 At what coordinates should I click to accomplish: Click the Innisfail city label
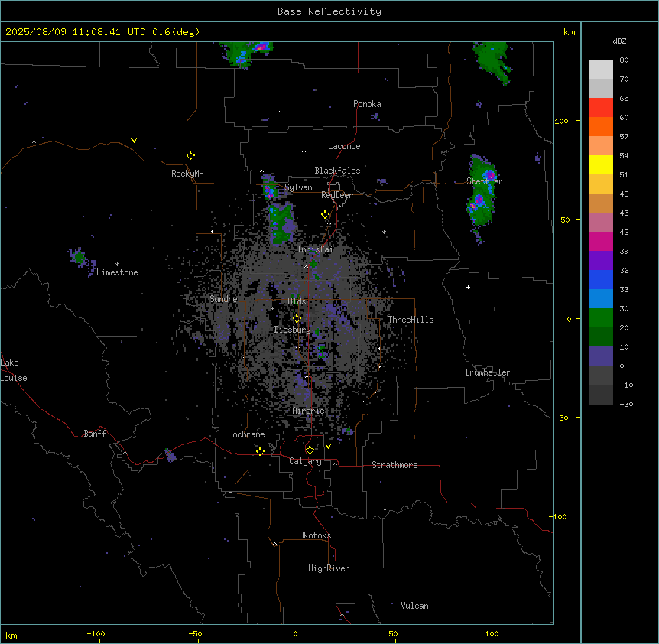pyautogui.click(x=317, y=249)
